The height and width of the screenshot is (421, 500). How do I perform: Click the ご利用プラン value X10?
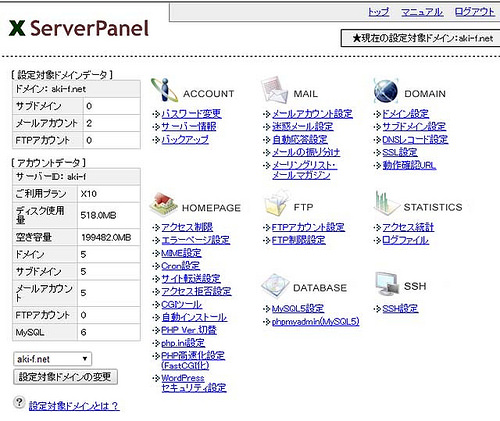point(89,194)
